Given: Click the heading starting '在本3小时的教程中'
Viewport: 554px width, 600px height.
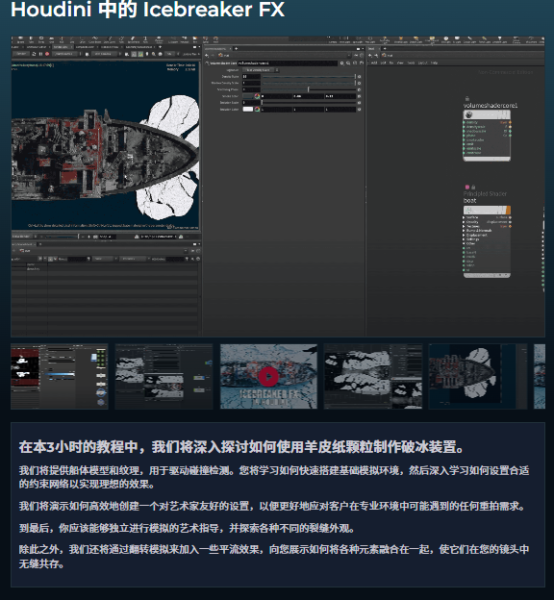Looking at the screenshot, I should point(241,447).
